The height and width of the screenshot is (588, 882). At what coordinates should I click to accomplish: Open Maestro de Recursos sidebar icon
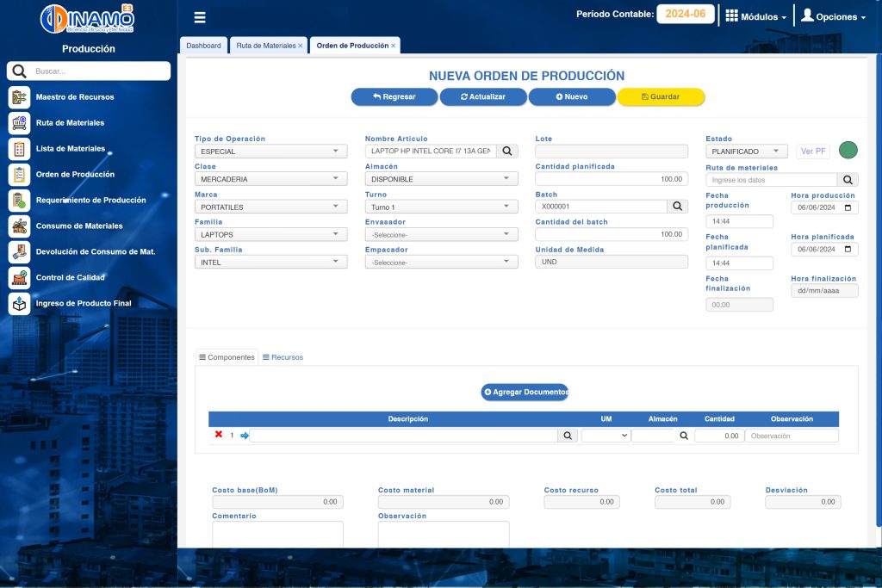tap(19, 97)
